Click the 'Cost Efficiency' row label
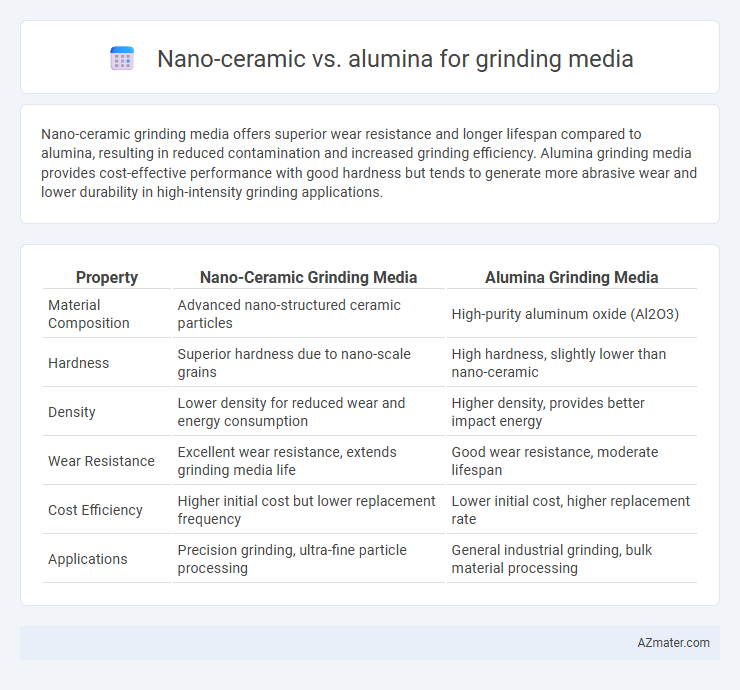 coord(95,510)
